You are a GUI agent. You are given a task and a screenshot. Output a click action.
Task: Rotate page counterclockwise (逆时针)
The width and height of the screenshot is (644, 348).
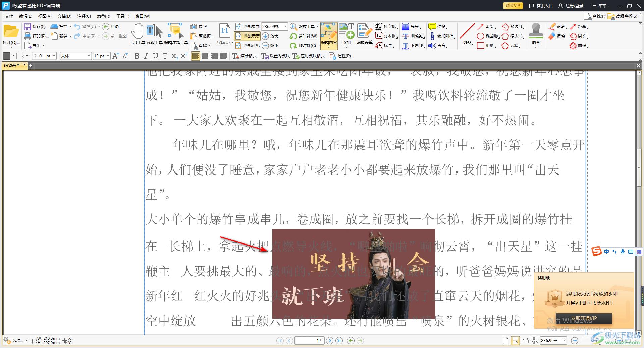tap(303, 36)
